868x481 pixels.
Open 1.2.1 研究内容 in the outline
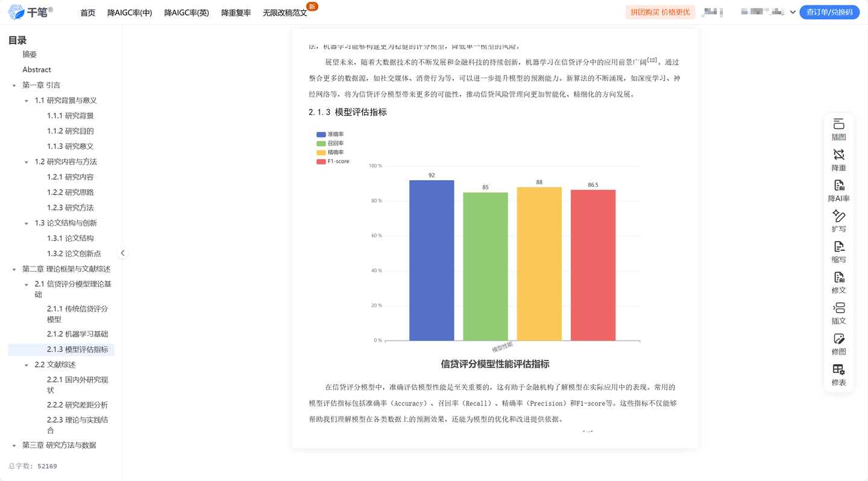point(71,177)
